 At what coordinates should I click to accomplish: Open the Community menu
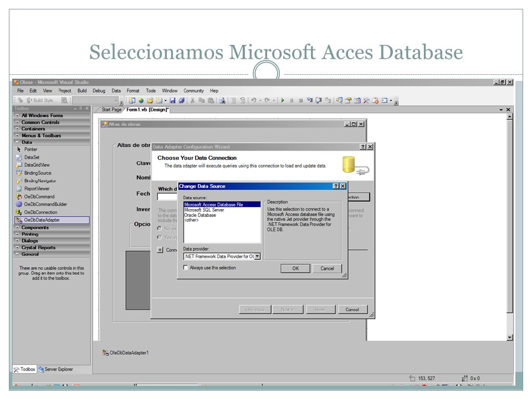tap(194, 91)
